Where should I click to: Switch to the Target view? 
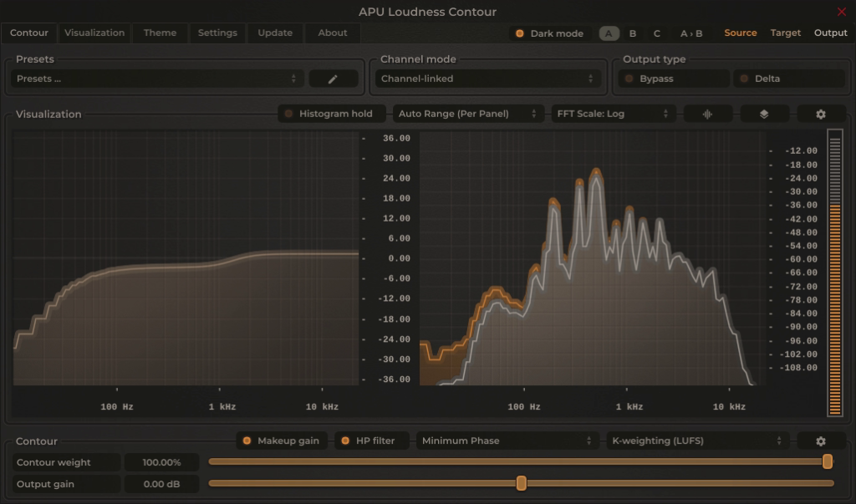(x=785, y=33)
